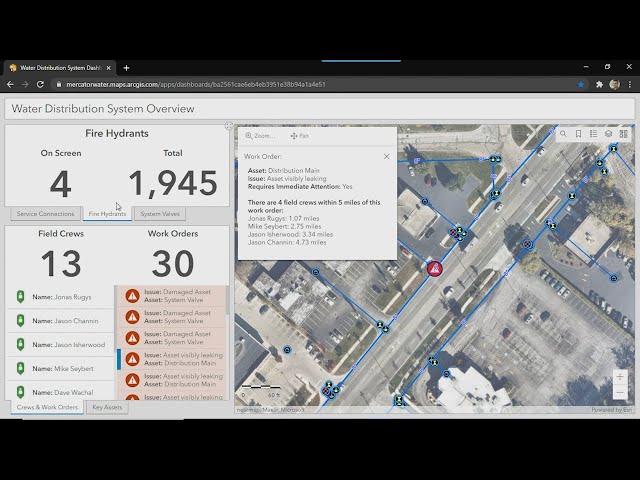Select field crew Jonas Rugys

(x=61, y=297)
